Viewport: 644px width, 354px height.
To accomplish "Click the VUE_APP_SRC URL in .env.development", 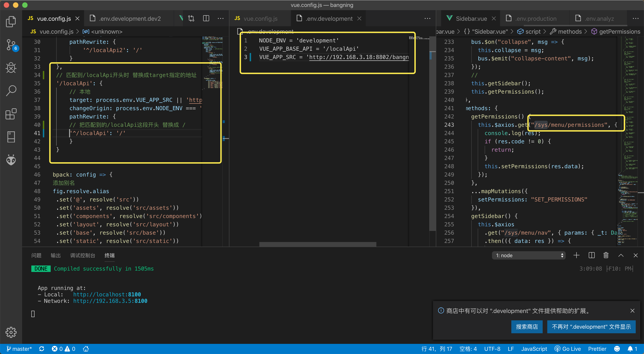I will coord(359,57).
